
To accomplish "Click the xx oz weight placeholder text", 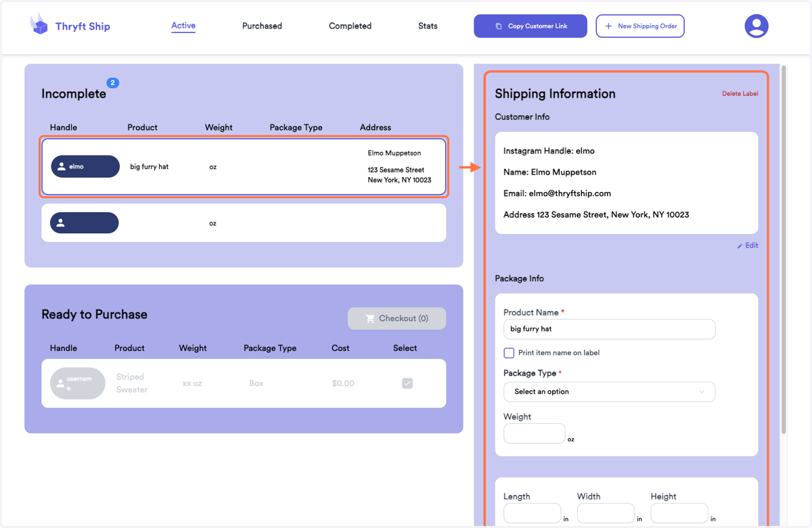I will [192, 383].
